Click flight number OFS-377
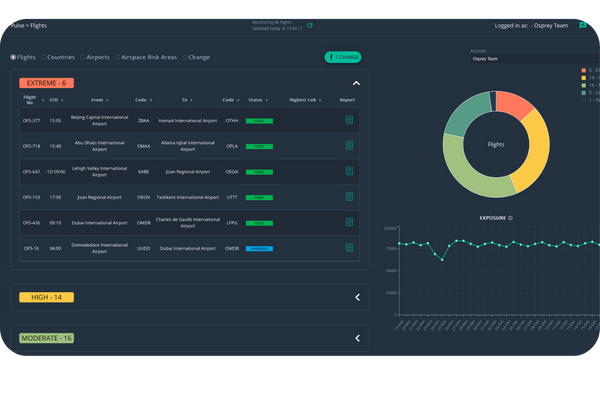Viewport: 600px width, 400px height. [x=31, y=121]
